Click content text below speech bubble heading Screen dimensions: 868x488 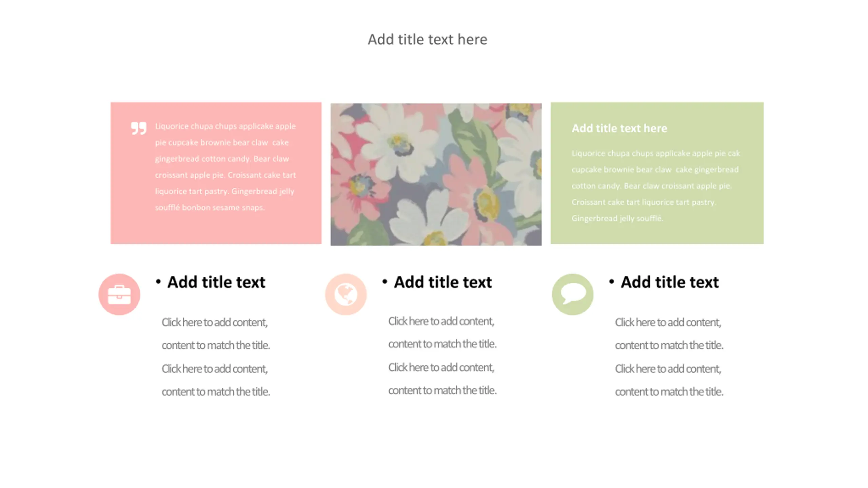[669, 357]
